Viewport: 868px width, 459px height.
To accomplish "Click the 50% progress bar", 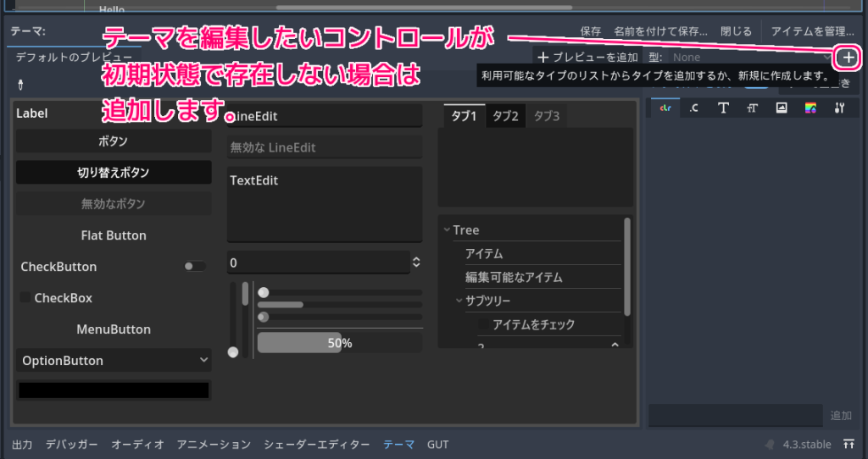I will [x=339, y=343].
